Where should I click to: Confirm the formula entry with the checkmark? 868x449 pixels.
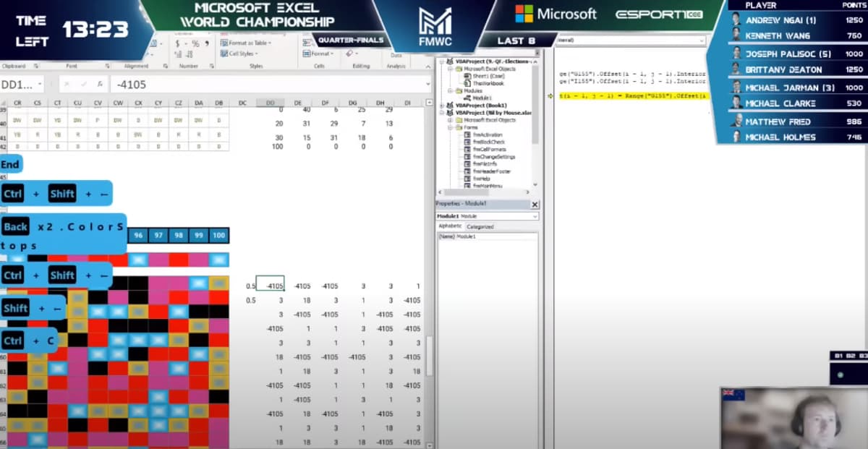click(x=82, y=84)
